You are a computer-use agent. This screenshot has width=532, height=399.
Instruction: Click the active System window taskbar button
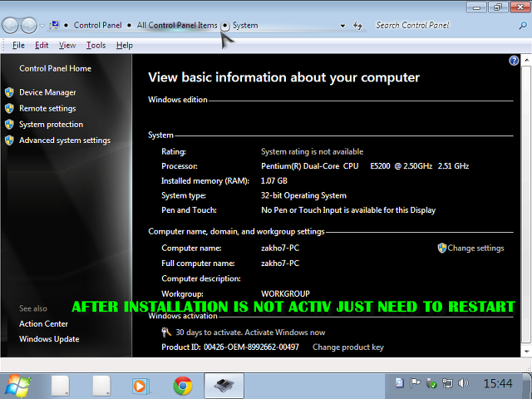click(x=224, y=386)
